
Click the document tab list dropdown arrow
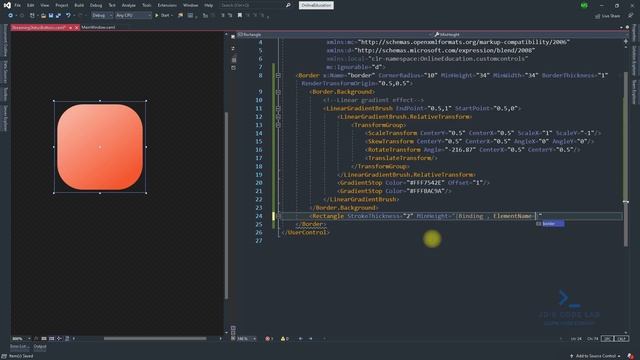[x=621, y=27]
